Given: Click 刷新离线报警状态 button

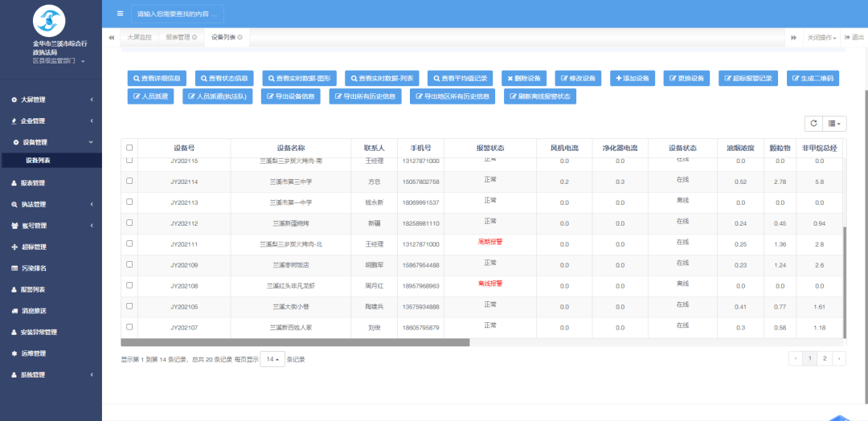Looking at the screenshot, I should [540, 96].
